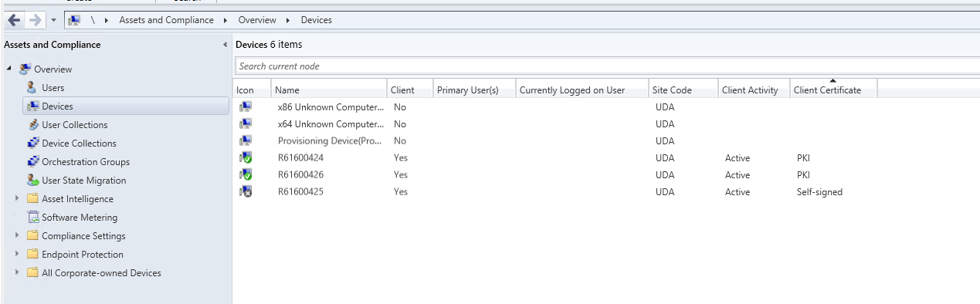Select the x86 Unknown Computer row
Image resolution: width=980 pixels, height=304 pixels.
point(606,107)
